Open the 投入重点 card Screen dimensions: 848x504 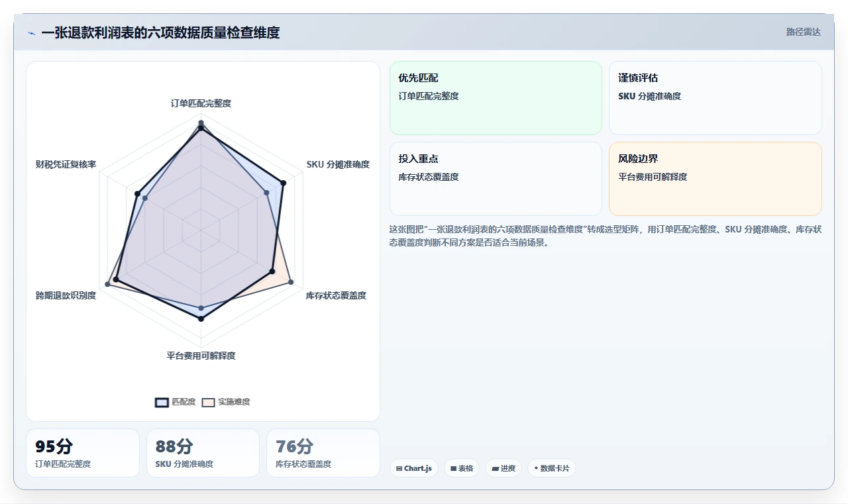496,179
